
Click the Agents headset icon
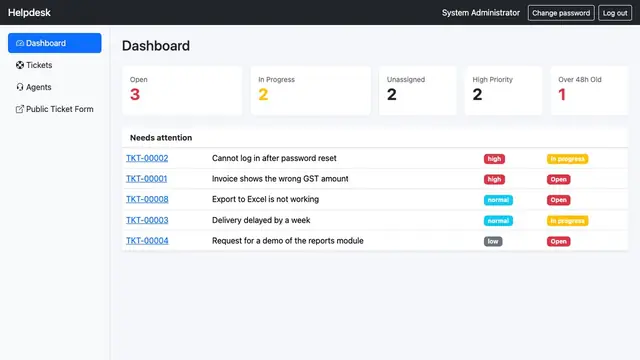click(x=20, y=87)
